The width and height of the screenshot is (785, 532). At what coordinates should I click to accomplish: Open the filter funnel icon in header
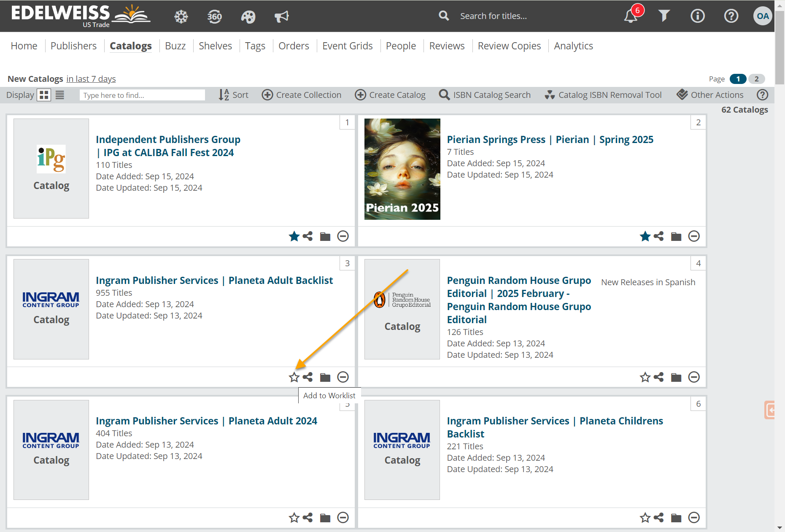click(664, 16)
